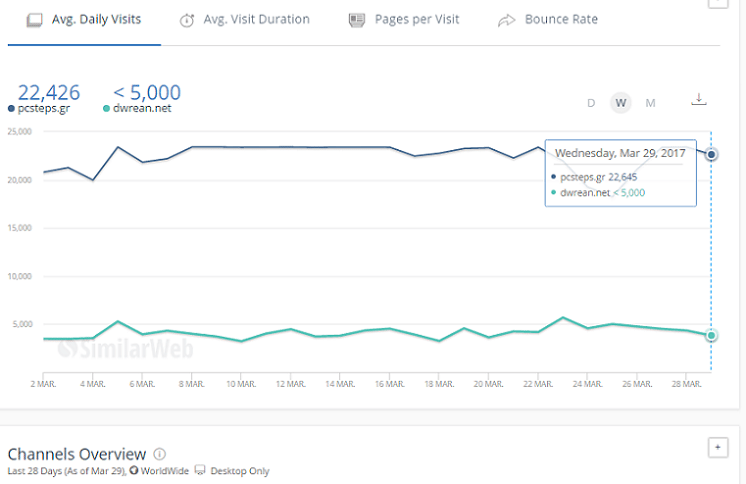The image size is (746, 484).
Task: Click 'Last 28 Days (As of Mar 29)' text
Action: coord(67,471)
